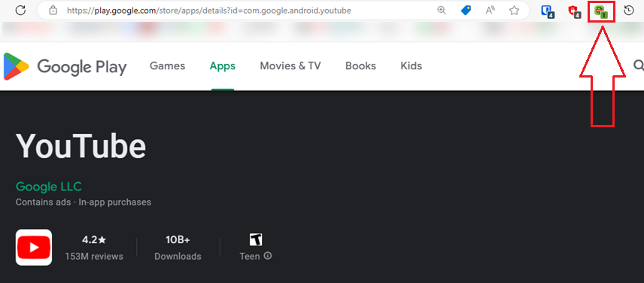Open the Google LLC developer link
Screen dimensions: 644x283
coord(49,187)
